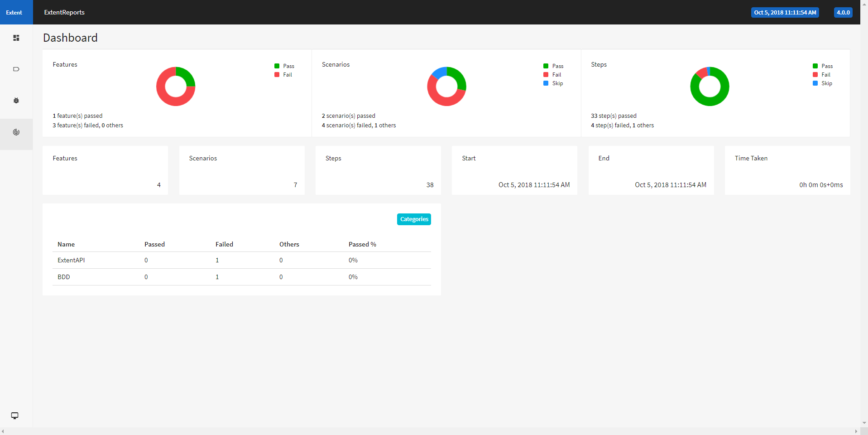Select the green Pass legend swatch

[x=277, y=66]
